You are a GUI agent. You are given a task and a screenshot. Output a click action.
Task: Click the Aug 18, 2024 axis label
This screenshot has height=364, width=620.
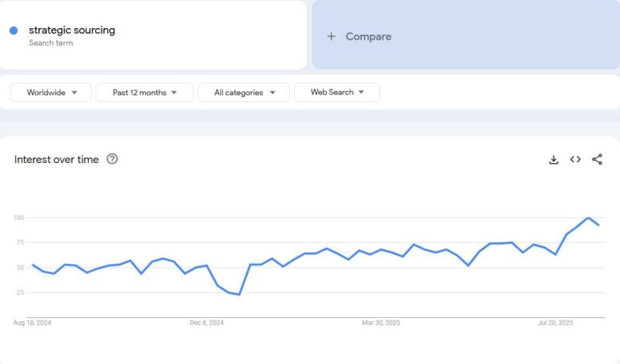(x=31, y=323)
